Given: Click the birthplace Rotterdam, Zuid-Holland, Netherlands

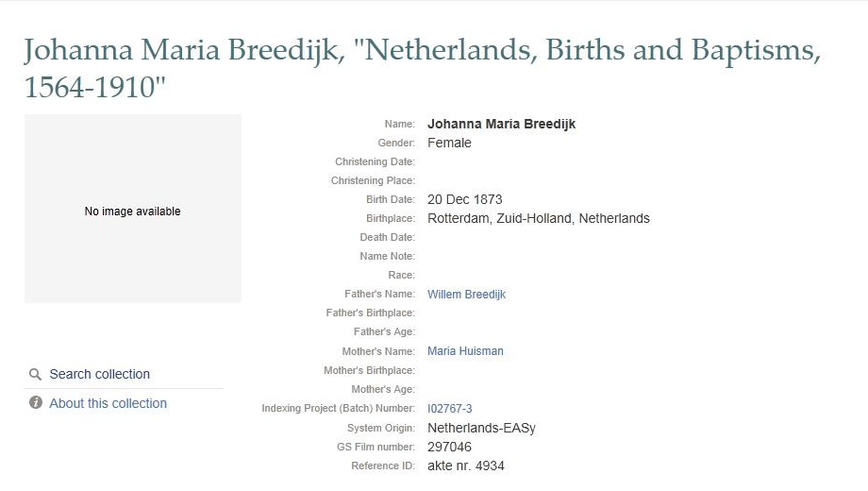Looking at the screenshot, I should click(538, 218).
